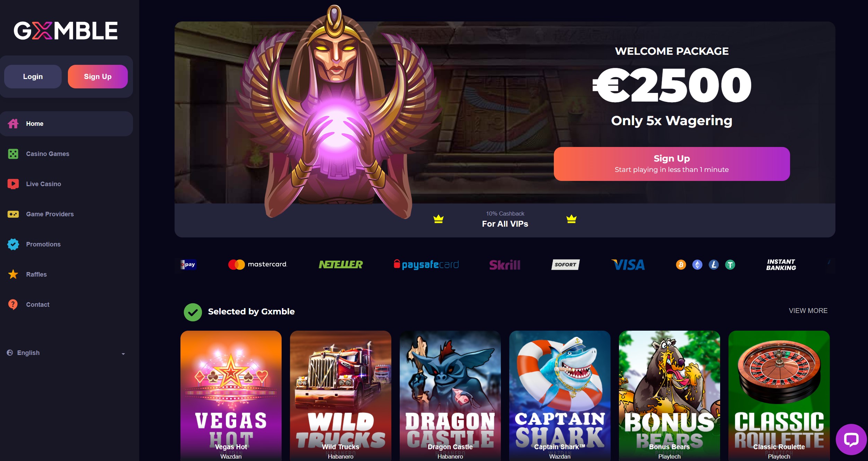Click the GXMBLE logo
The width and height of the screenshot is (868, 461).
coord(66,31)
